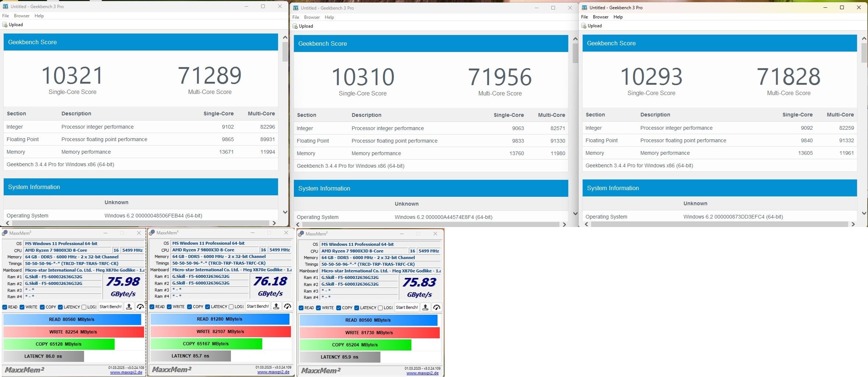Click the scroll-left arrow in the 10310 Geekbench window
Viewport: 868px width, 377px height.
point(298,224)
